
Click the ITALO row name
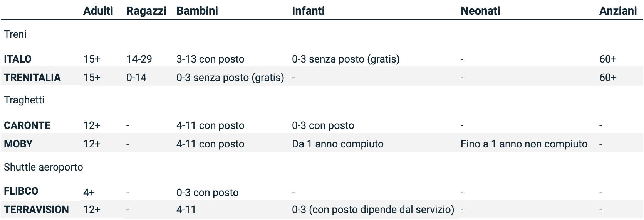18,59
